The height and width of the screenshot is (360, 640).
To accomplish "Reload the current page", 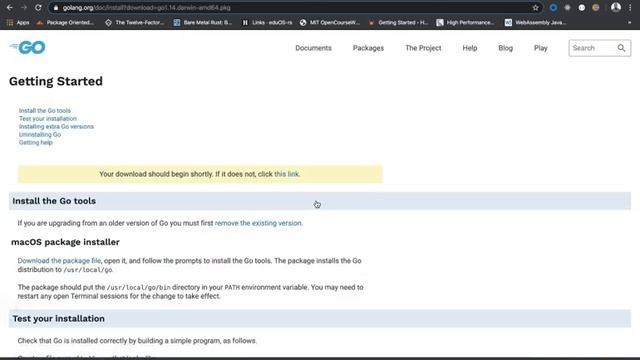I will pos(38,7).
